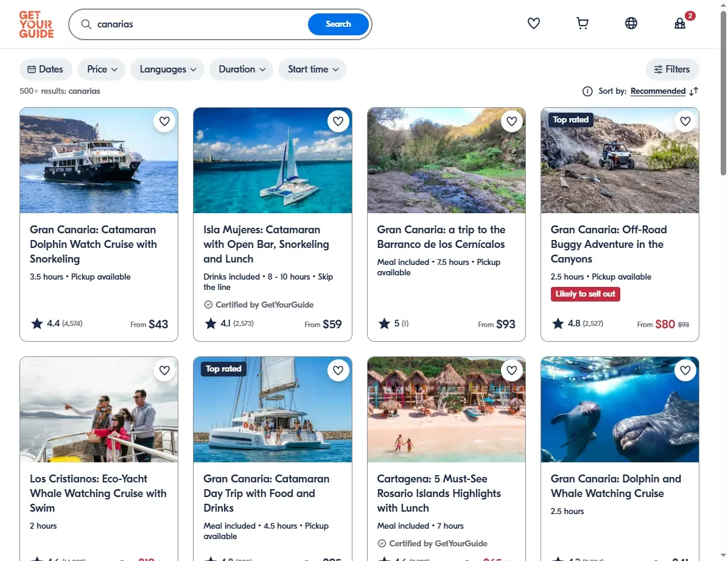Image resolution: width=728 pixels, height=561 pixels.
Task: Click the off-road buggy thumbnail
Action: pyautogui.click(x=620, y=160)
